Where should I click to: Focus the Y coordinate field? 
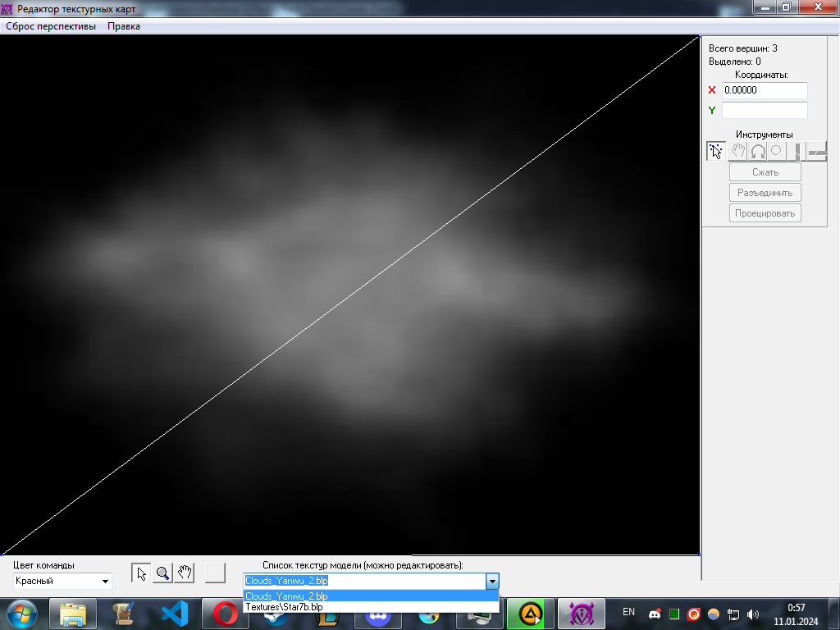[765, 111]
